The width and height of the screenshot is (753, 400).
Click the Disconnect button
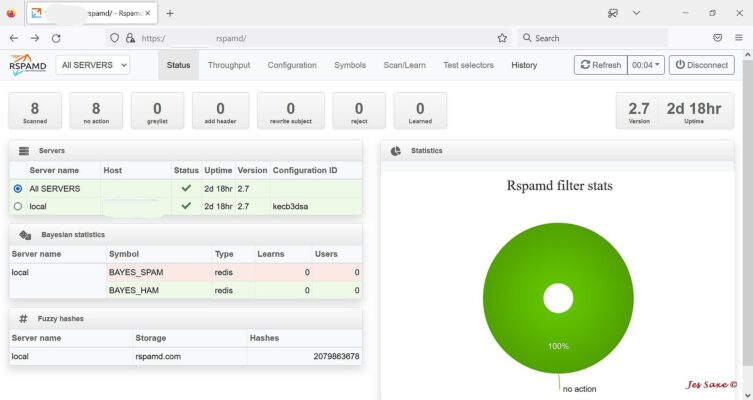coord(702,65)
